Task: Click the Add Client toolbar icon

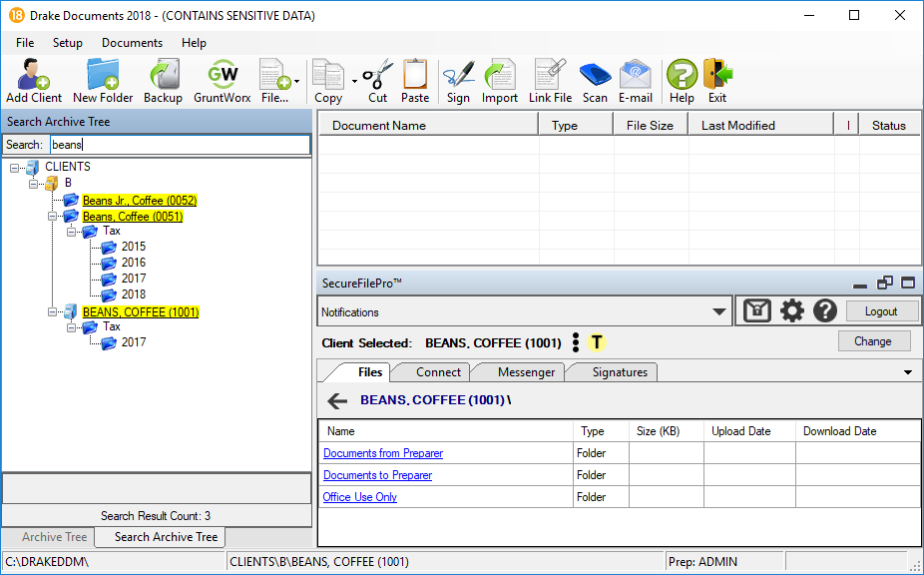Action: 34,81
